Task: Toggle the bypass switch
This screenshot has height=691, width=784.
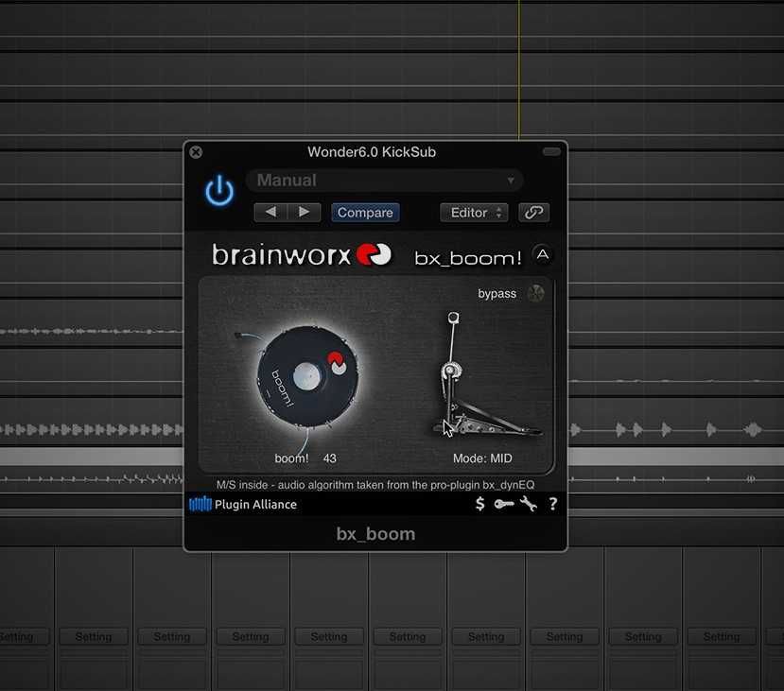Action: coord(535,293)
